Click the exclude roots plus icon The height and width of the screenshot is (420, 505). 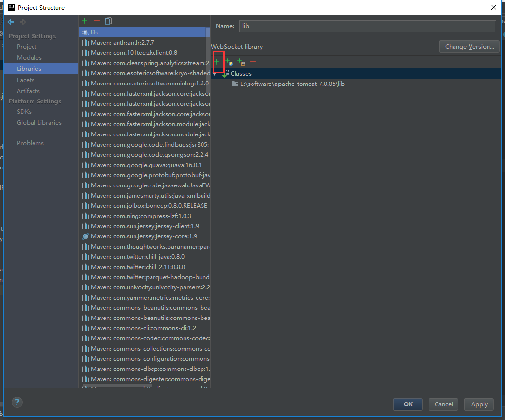click(x=241, y=62)
